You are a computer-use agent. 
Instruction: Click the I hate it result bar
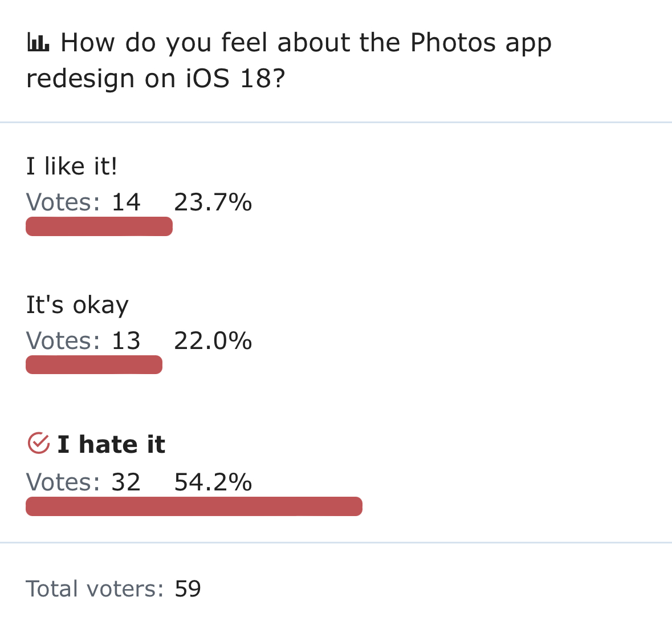point(194,506)
